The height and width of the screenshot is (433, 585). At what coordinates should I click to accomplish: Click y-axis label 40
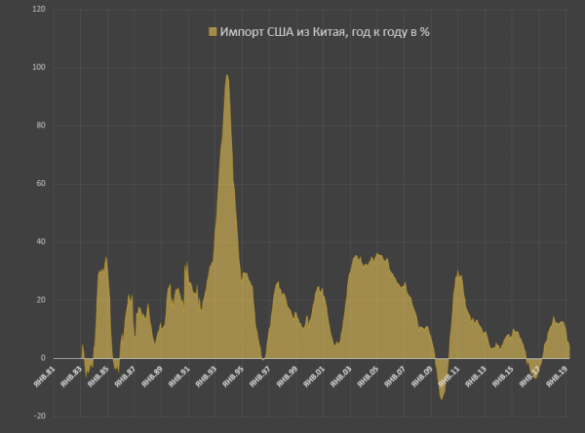tap(41, 242)
